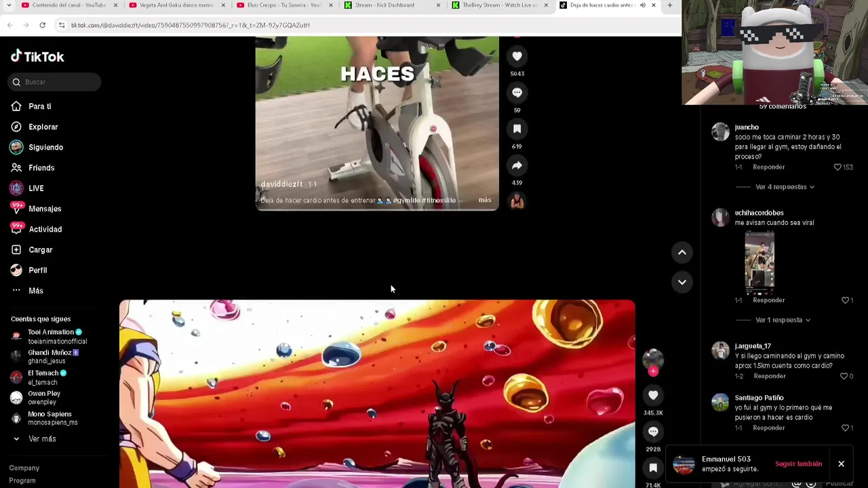Open the Program footer link
The width and height of the screenshot is (868, 488).
click(x=22, y=481)
